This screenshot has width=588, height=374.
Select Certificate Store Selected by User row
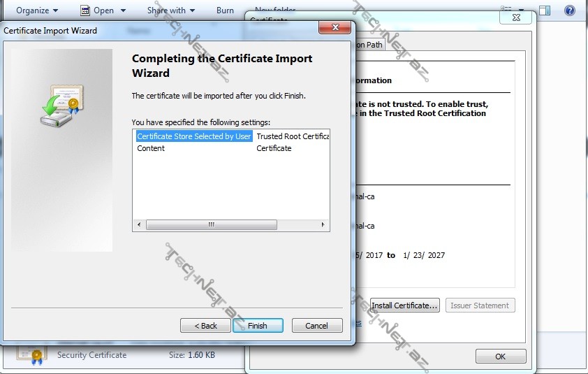click(193, 136)
